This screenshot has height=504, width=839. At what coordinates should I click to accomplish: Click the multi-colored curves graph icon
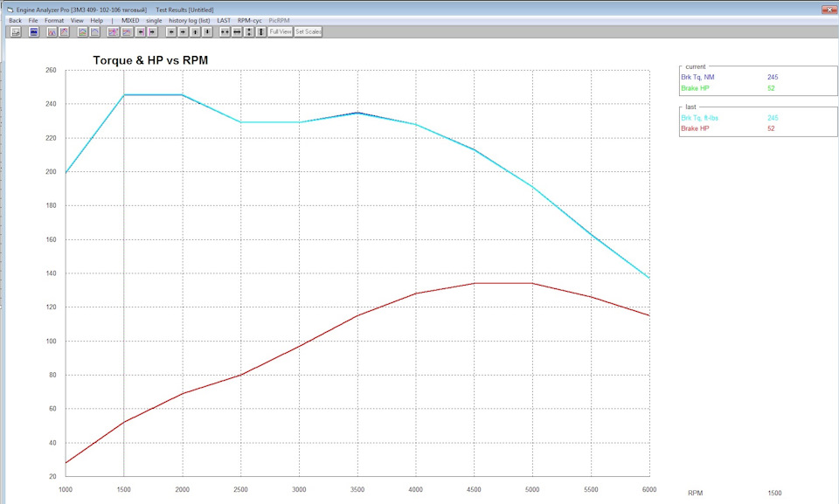pos(82,32)
